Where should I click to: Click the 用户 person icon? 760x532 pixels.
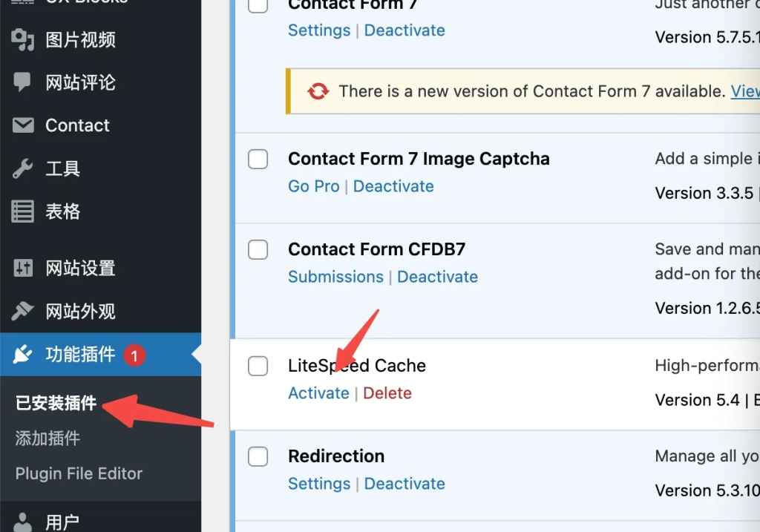[22, 522]
